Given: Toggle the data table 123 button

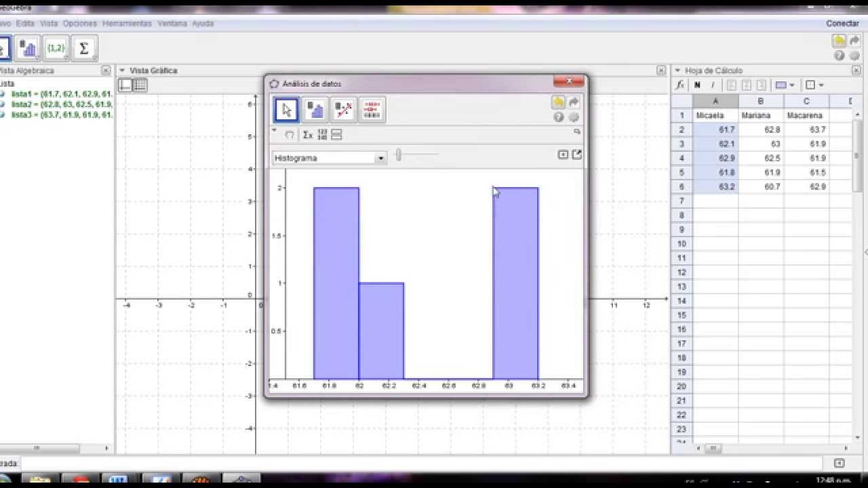Looking at the screenshot, I should 322,135.
